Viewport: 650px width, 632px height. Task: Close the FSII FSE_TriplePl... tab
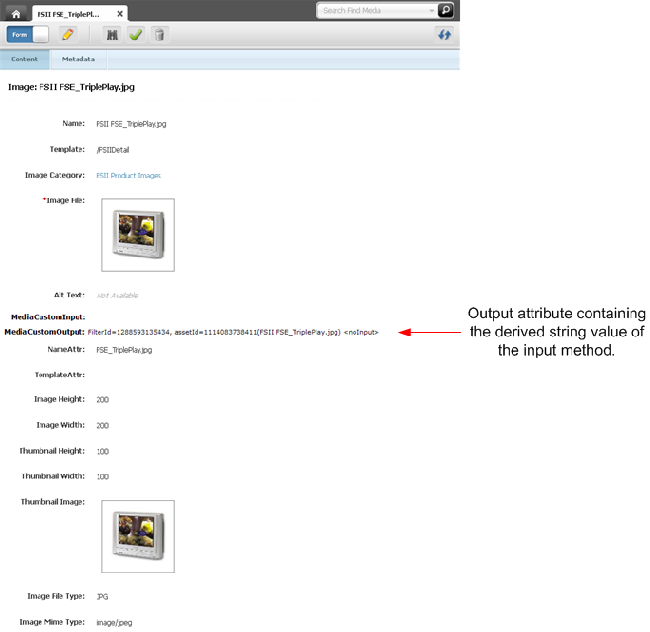click(x=120, y=14)
